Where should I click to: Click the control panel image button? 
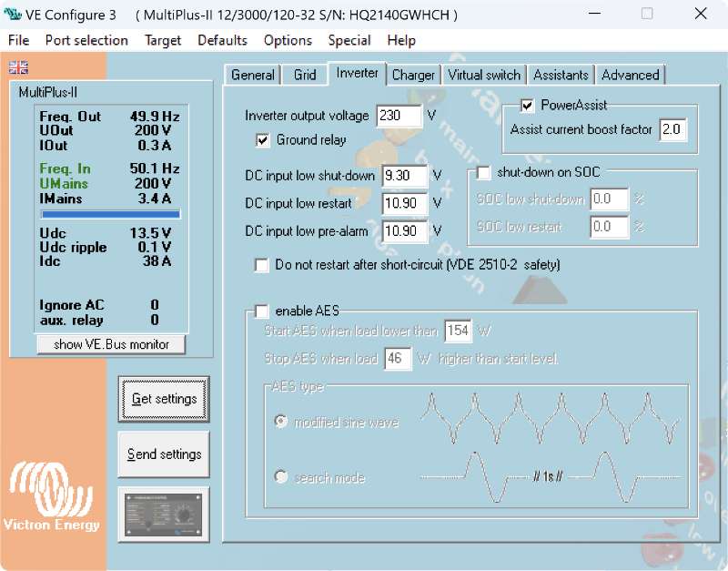tap(163, 513)
